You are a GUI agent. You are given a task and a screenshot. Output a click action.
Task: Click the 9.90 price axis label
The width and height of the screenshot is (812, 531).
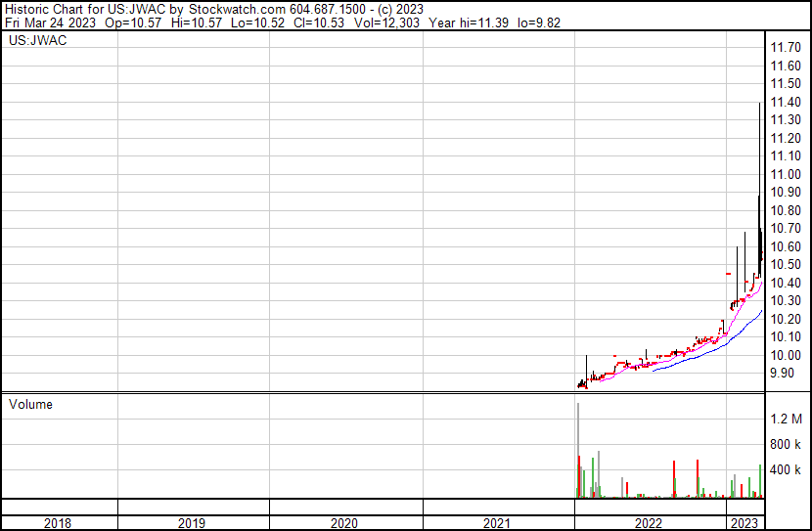784,374
